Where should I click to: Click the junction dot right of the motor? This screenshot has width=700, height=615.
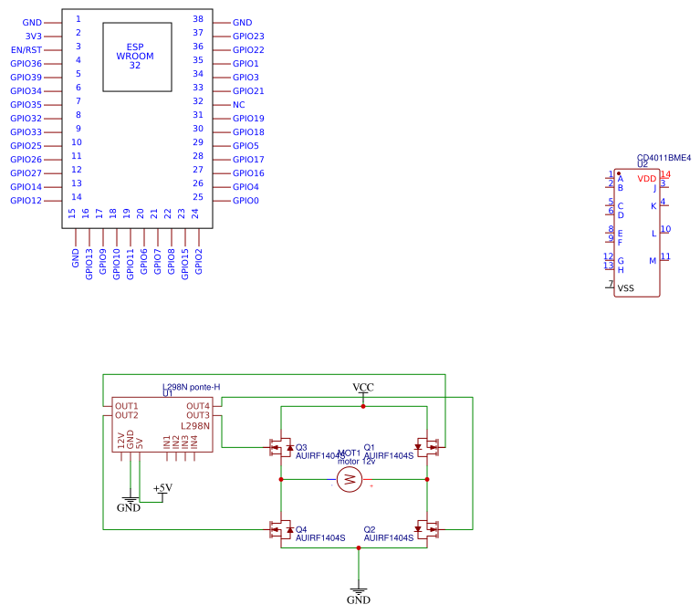427,479
